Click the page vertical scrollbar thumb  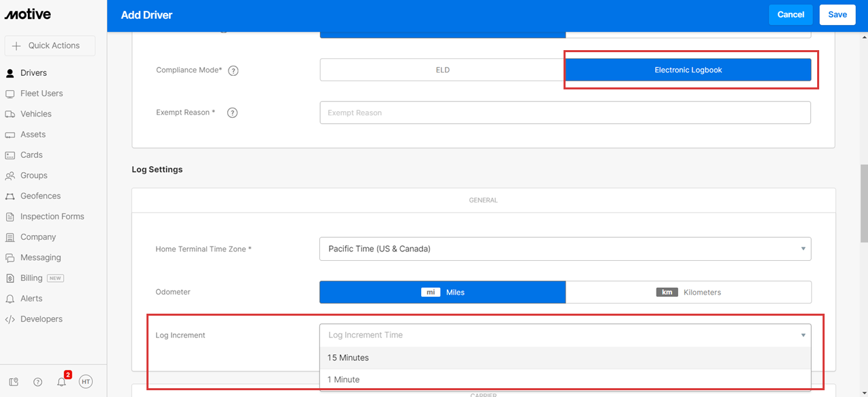coord(864,203)
